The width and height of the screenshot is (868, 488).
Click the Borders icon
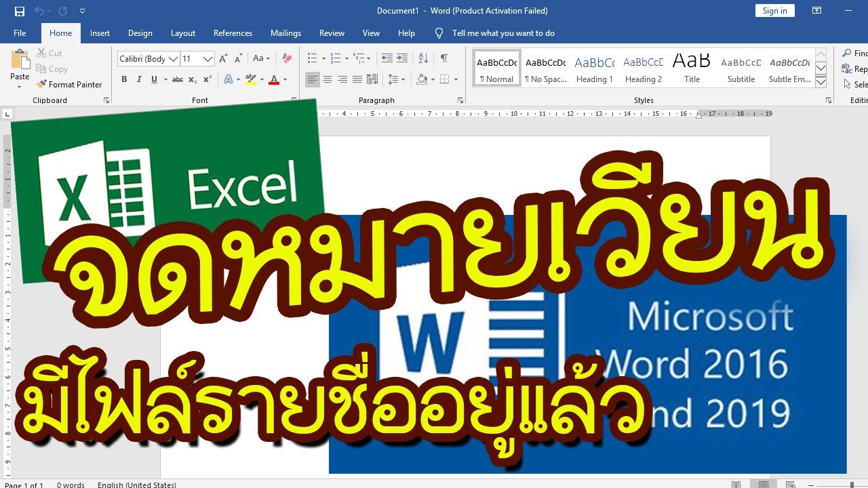(444, 80)
